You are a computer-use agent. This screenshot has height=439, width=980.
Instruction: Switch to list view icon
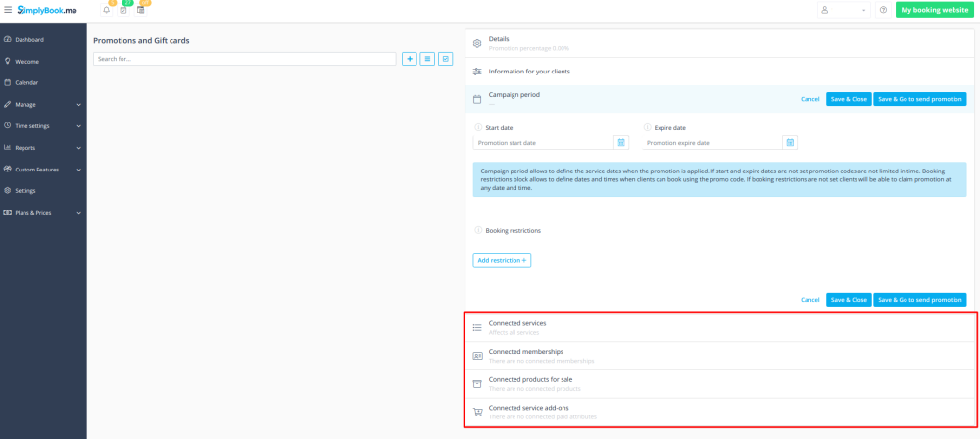click(427, 59)
